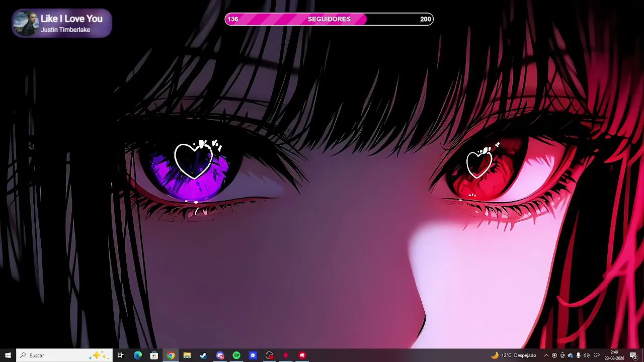The image size is (644, 362).
Task: Change the ESP input language
Action: (597, 355)
